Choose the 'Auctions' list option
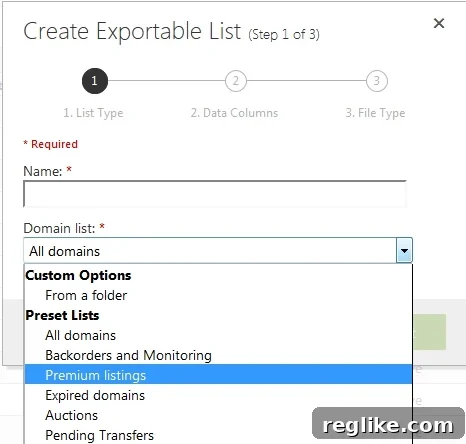 (x=218, y=415)
